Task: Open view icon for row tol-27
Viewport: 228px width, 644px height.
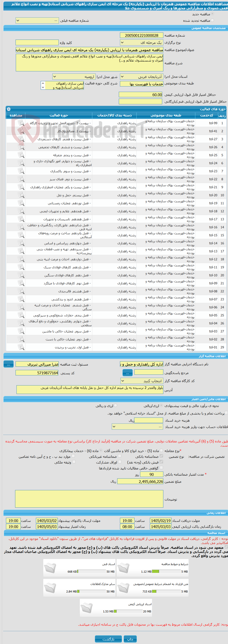Action: tap(21, 139)
